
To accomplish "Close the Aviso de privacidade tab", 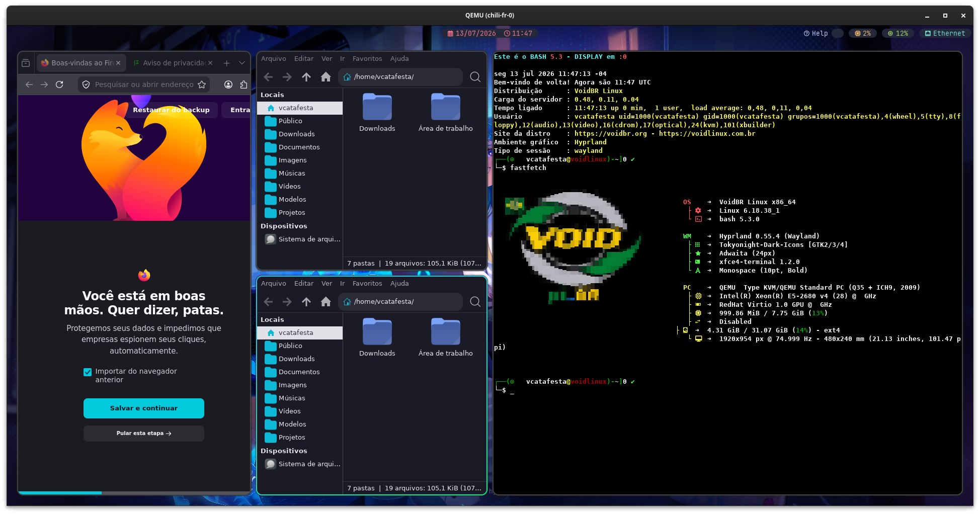I will tap(210, 63).
